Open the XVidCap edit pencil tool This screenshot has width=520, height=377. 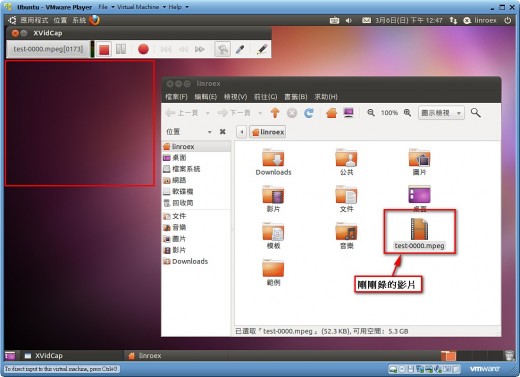(262, 49)
